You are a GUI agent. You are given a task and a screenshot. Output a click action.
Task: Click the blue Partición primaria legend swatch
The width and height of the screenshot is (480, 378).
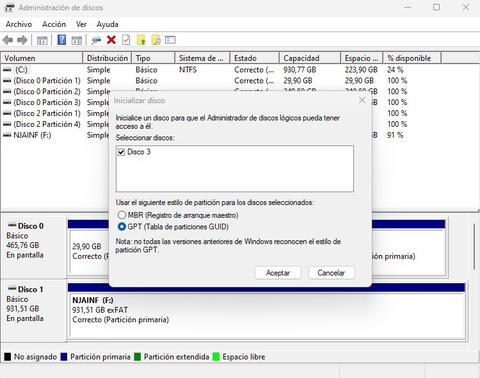pos(64,357)
